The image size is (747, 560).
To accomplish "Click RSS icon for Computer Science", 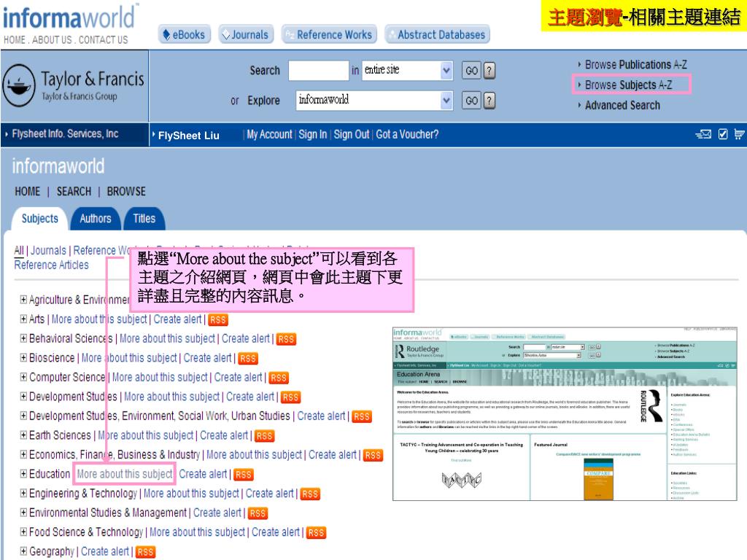I will [x=279, y=378].
